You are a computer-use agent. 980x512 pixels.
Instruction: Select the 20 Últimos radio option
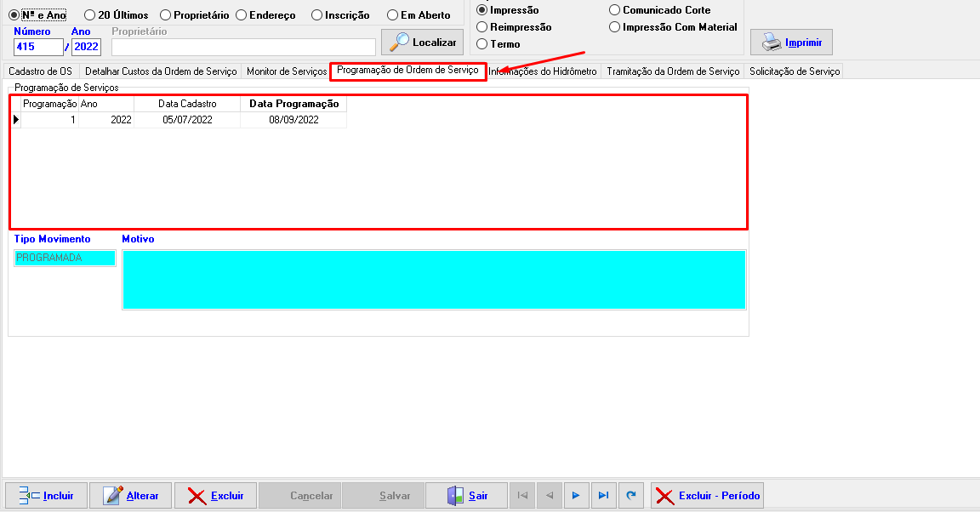tap(89, 15)
